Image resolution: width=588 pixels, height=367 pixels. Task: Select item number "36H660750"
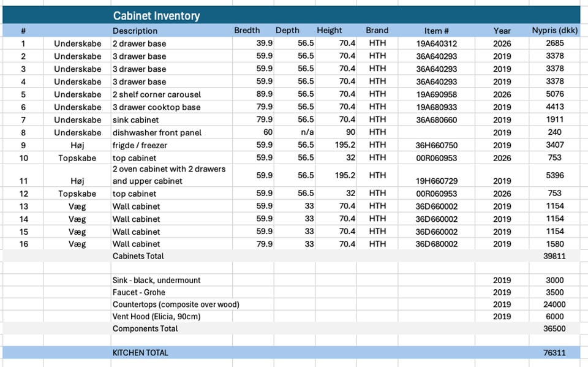click(x=437, y=146)
